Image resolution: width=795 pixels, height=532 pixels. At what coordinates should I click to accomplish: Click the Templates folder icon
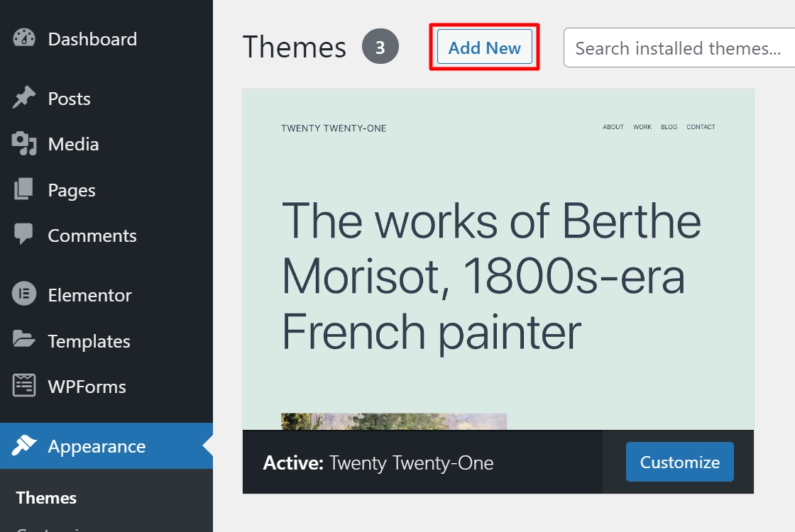coord(24,340)
